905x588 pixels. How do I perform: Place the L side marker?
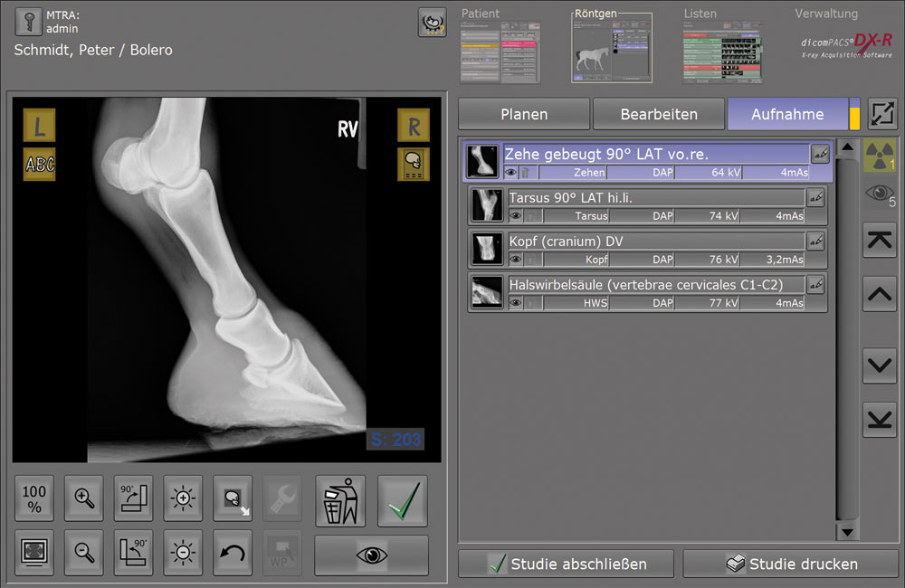(39, 127)
